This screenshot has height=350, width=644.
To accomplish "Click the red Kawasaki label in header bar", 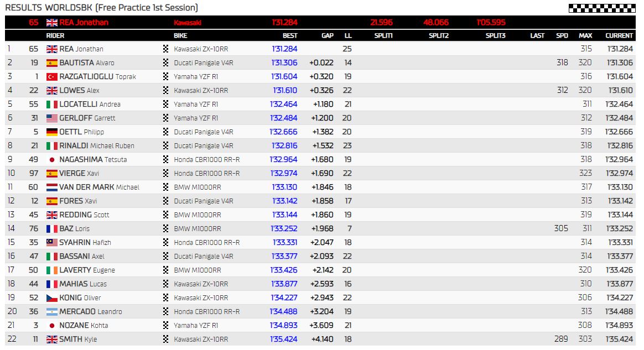I will click(x=188, y=23).
